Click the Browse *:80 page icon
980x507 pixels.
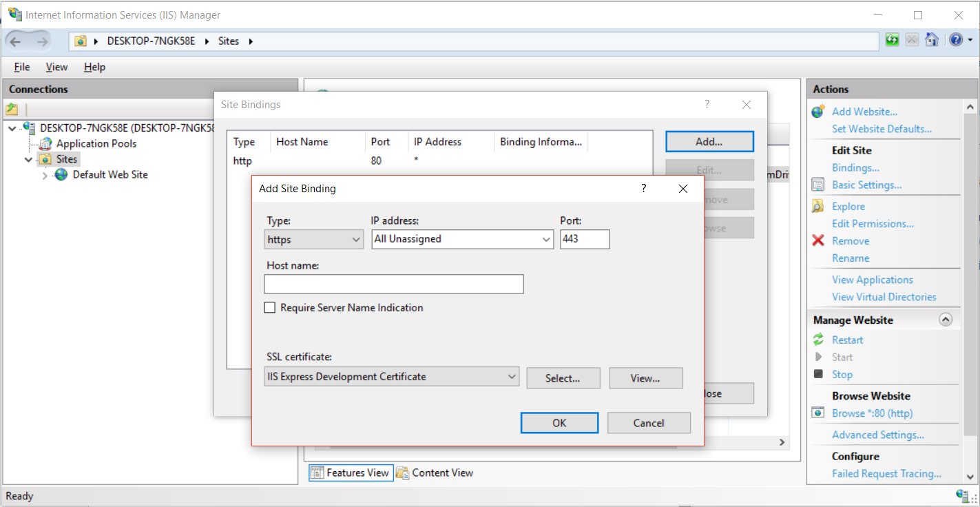pos(818,413)
